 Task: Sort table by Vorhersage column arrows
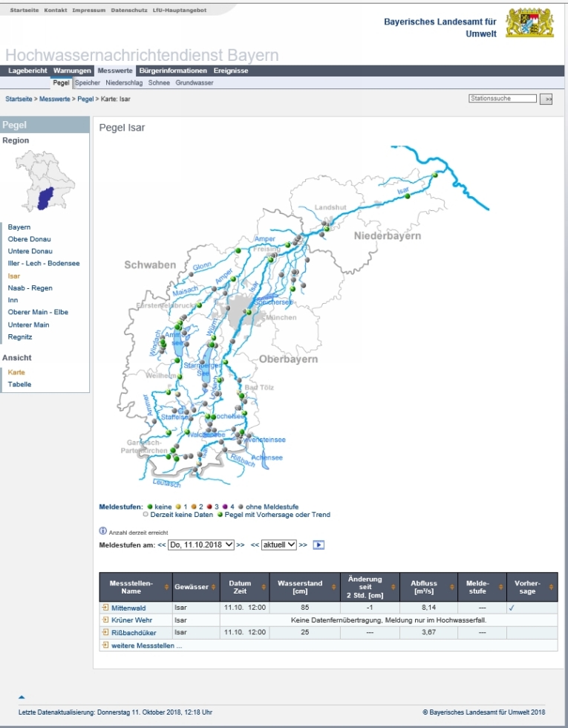coord(551,588)
